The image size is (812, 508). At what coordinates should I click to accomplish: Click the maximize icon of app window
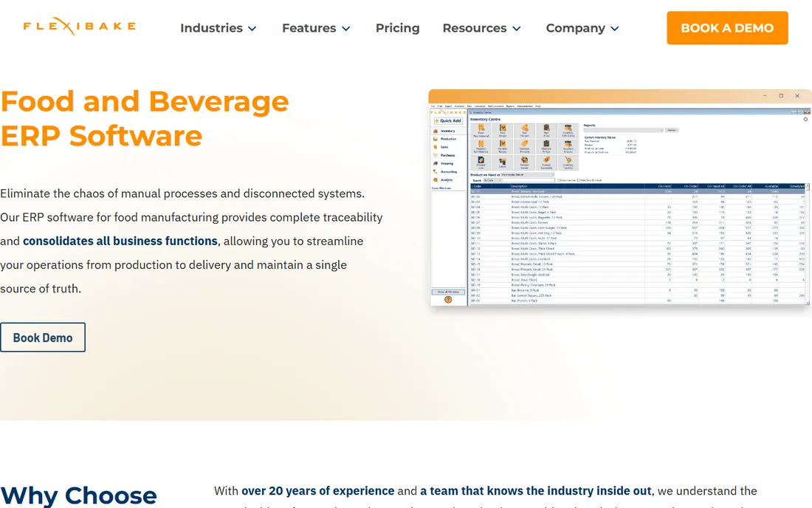coord(781,96)
